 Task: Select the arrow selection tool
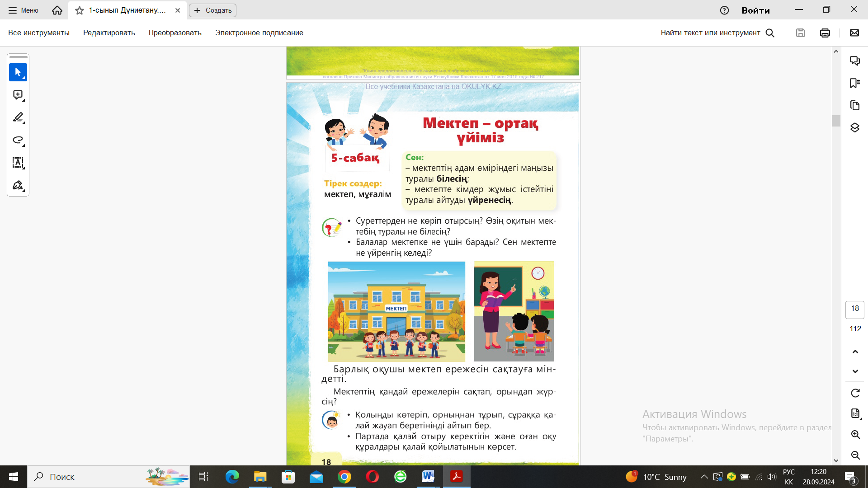[18, 72]
